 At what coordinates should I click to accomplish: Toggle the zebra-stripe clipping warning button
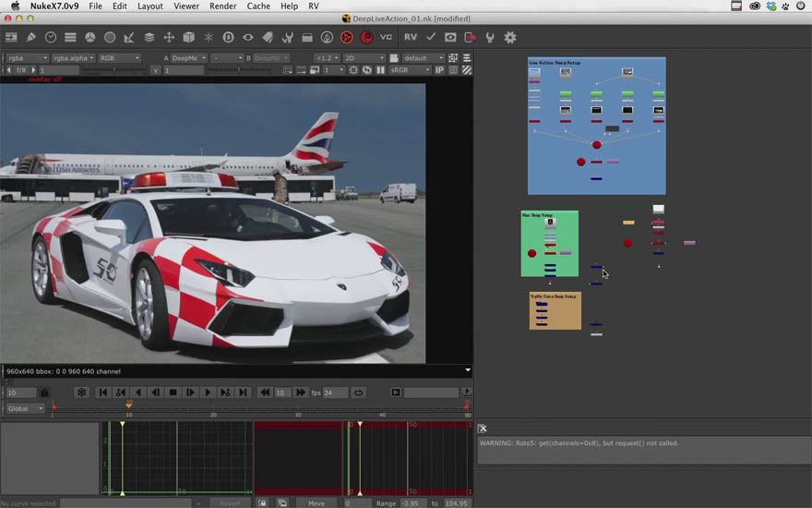[x=467, y=70]
